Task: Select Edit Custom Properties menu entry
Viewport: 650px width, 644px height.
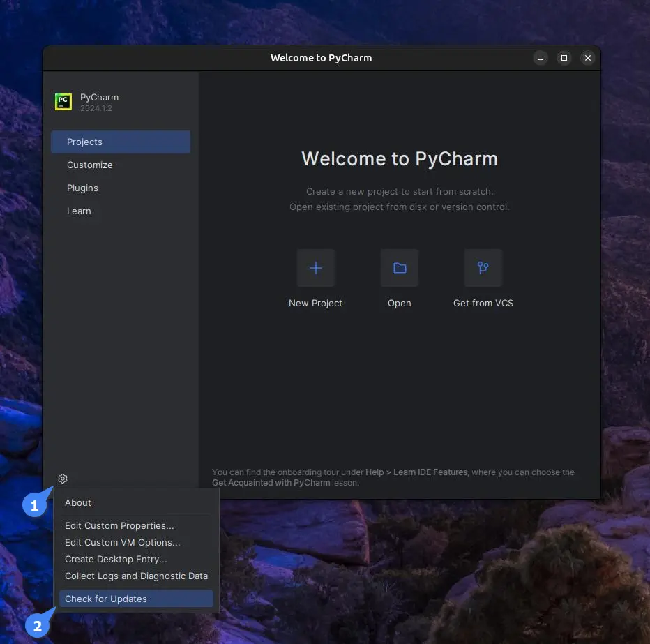Action: click(136, 526)
